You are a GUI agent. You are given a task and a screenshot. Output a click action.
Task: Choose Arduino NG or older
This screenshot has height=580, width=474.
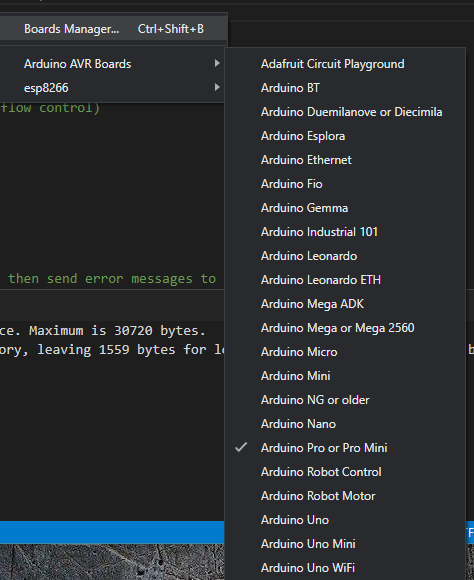(x=345, y=400)
